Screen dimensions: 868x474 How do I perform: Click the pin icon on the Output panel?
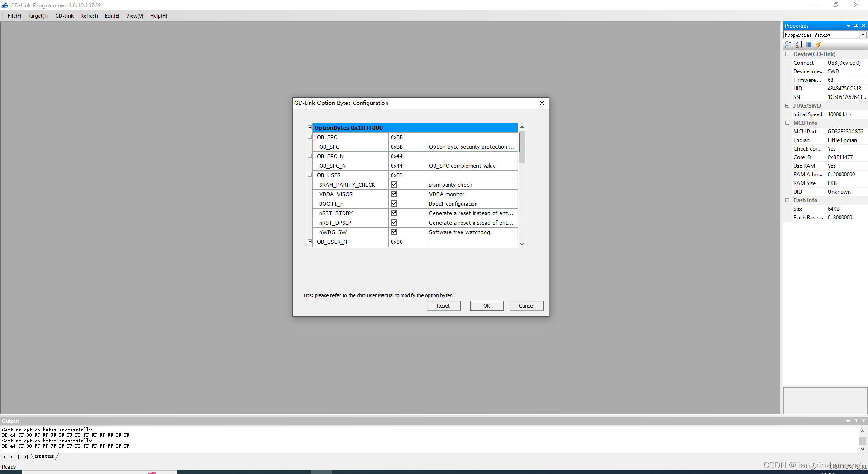(855, 421)
